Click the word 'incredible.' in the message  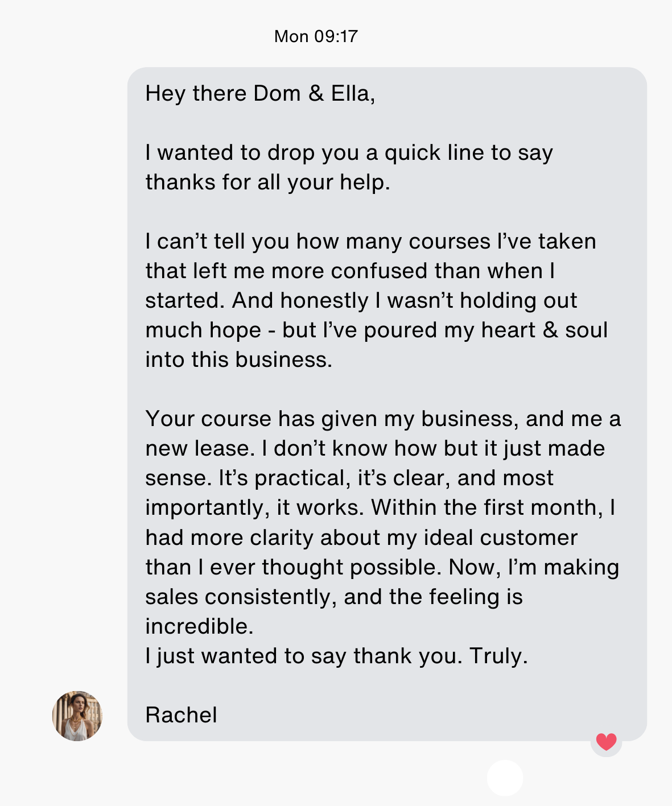point(199,626)
